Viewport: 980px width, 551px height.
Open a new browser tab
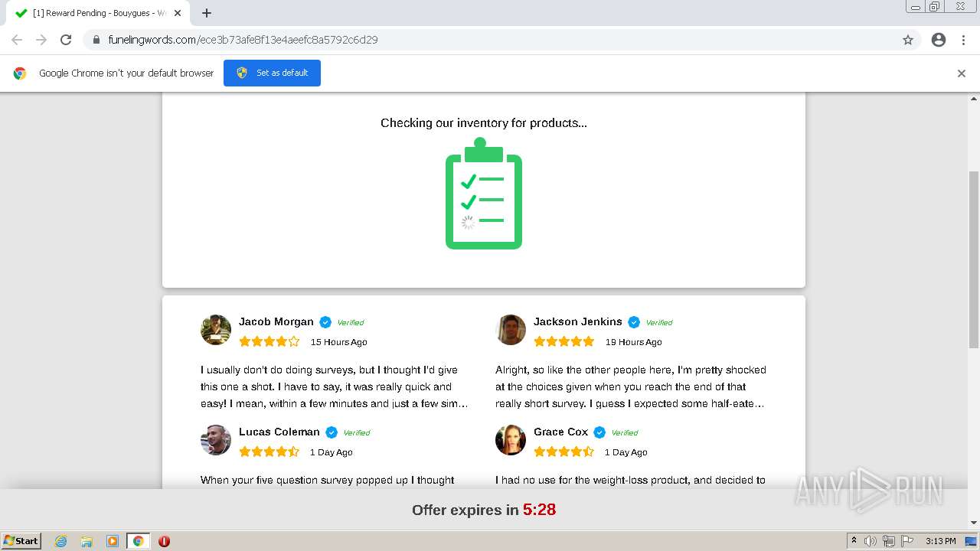(207, 13)
